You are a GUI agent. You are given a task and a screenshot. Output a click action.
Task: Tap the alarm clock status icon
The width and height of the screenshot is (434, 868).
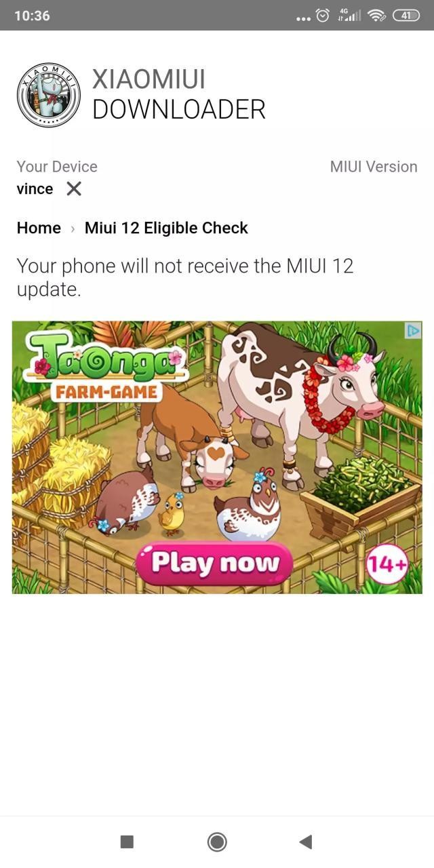[323, 16]
